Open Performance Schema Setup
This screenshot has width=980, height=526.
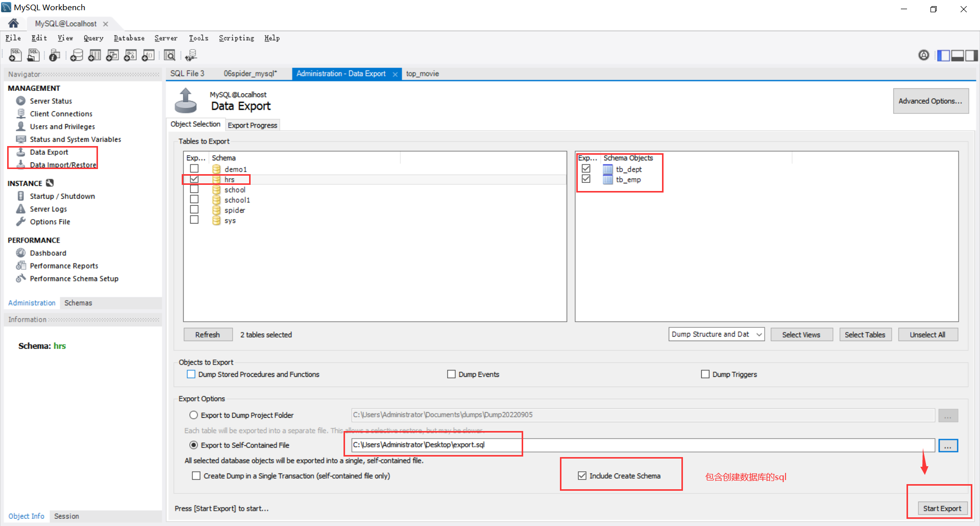(74, 278)
